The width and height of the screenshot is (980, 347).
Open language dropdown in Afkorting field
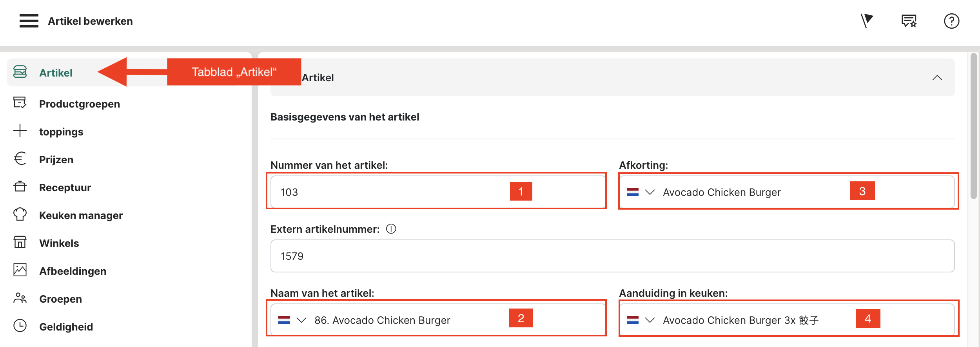point(650,192)
